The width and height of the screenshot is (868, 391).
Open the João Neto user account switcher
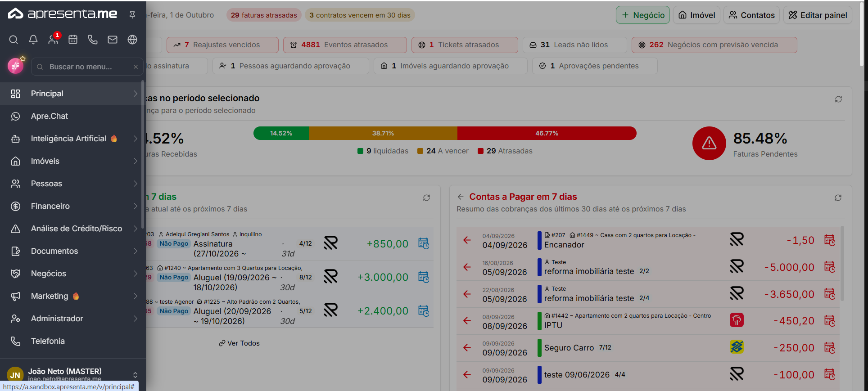(135, 375)
